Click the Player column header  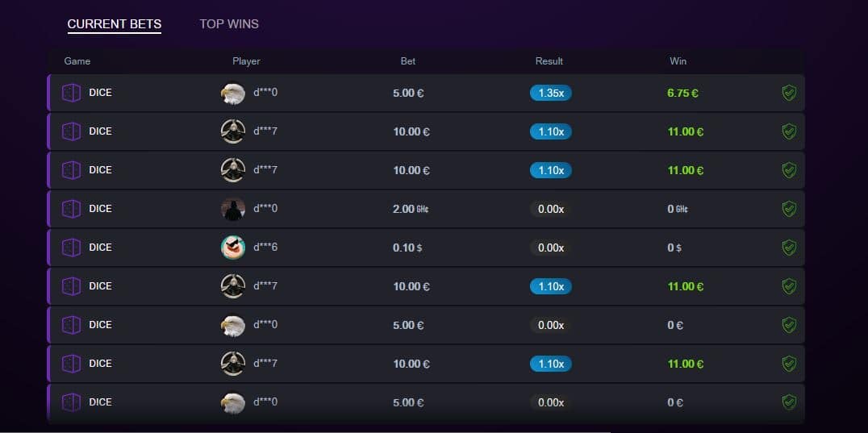(246, 60)
